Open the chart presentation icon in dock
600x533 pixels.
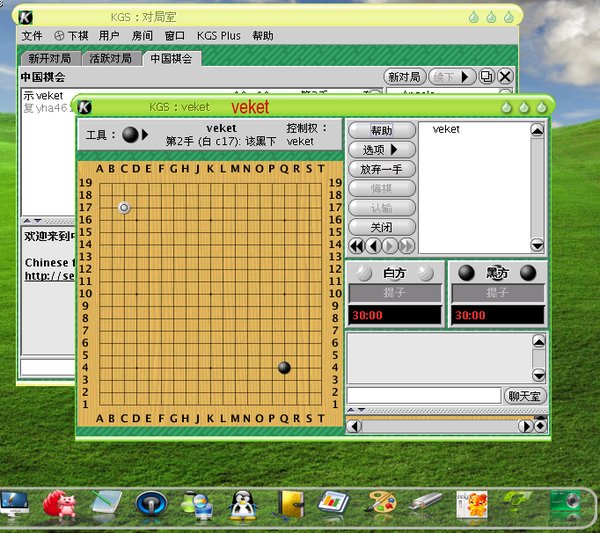click(x=333, y=503)
